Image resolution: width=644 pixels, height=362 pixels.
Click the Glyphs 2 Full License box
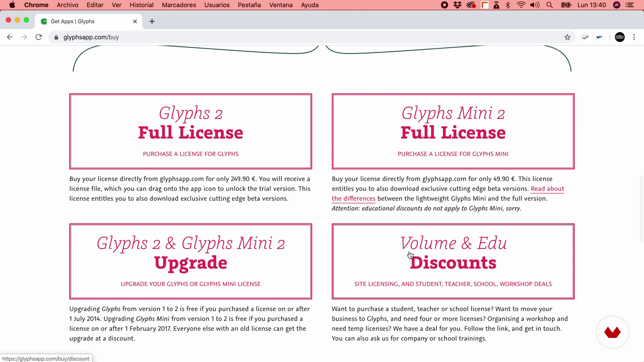[x=191, y=131]
